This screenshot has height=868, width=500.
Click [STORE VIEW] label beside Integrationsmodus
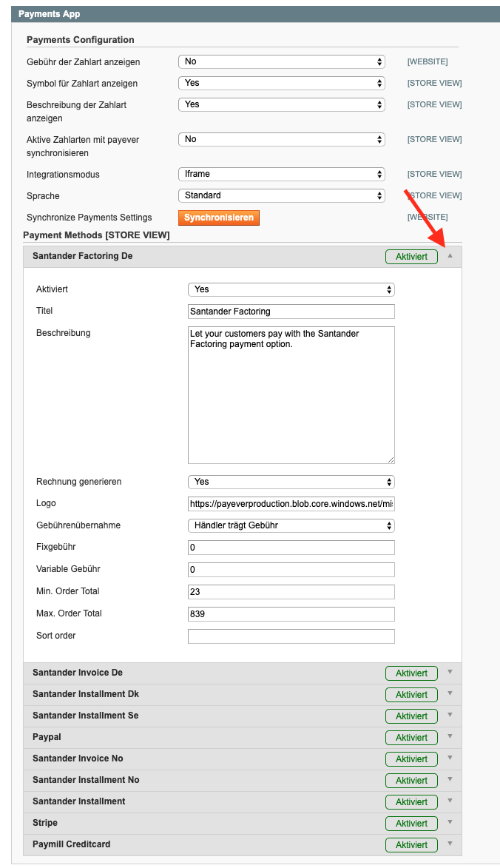435,175
